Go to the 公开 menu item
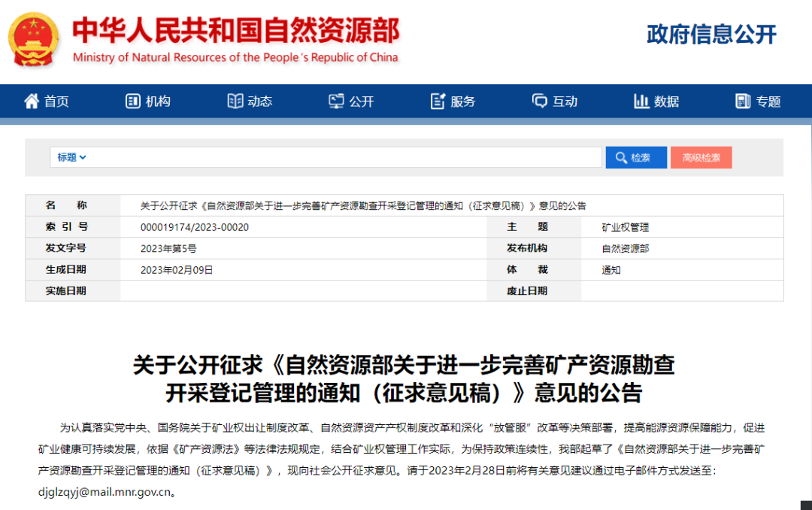 coord(362,102)
